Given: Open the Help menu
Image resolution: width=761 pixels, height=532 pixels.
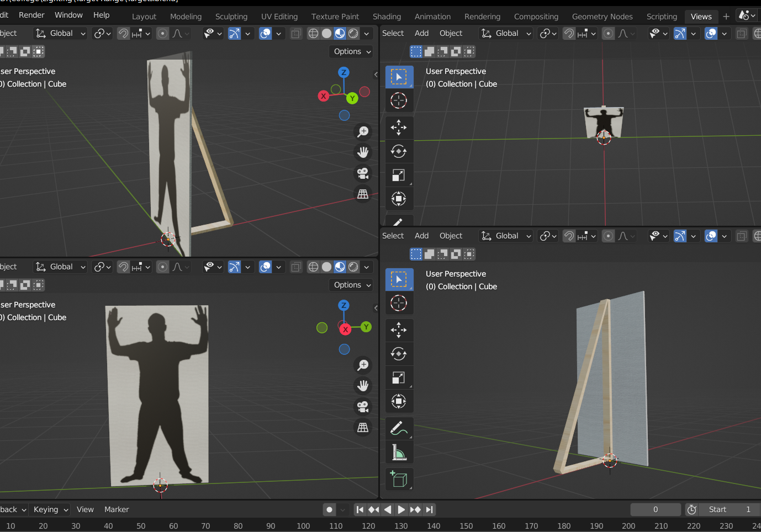Looking at the screenshot, I should pyautogui.click(x=101, y=15).
